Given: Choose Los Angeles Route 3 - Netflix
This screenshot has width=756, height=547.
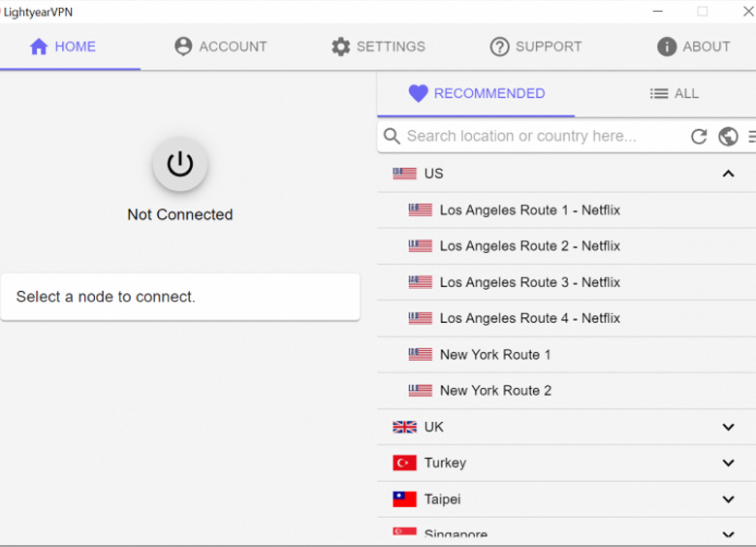Looking at the screenshot, I should pos(567,282).
